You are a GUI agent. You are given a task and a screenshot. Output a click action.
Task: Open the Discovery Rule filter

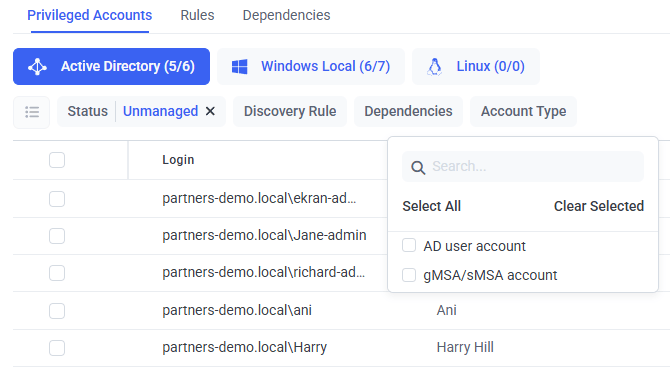point(290,112)
